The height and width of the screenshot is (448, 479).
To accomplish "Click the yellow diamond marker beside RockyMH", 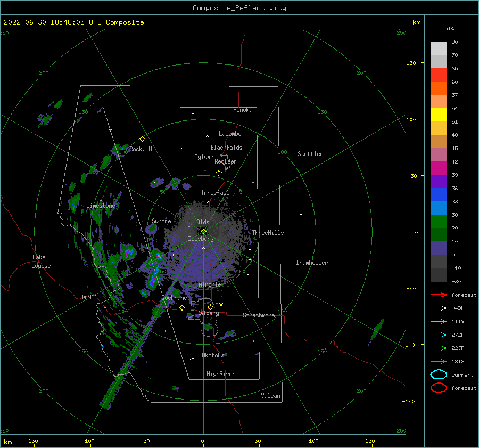I will pos(142,139).
